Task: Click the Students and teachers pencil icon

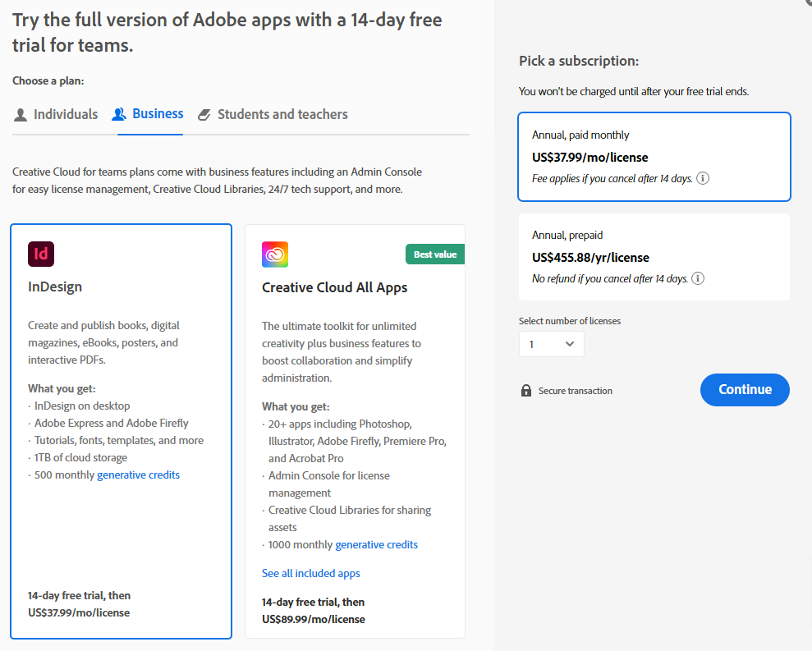Action: (204, 114)
